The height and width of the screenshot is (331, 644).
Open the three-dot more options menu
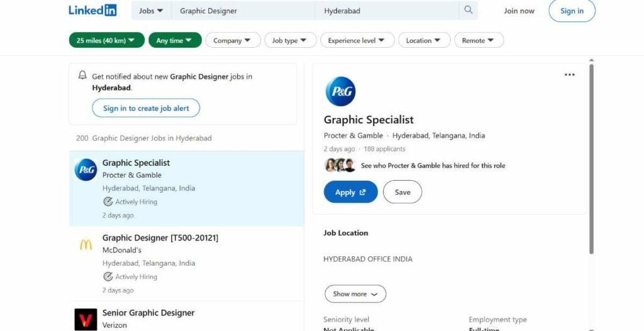pos(569,75)
